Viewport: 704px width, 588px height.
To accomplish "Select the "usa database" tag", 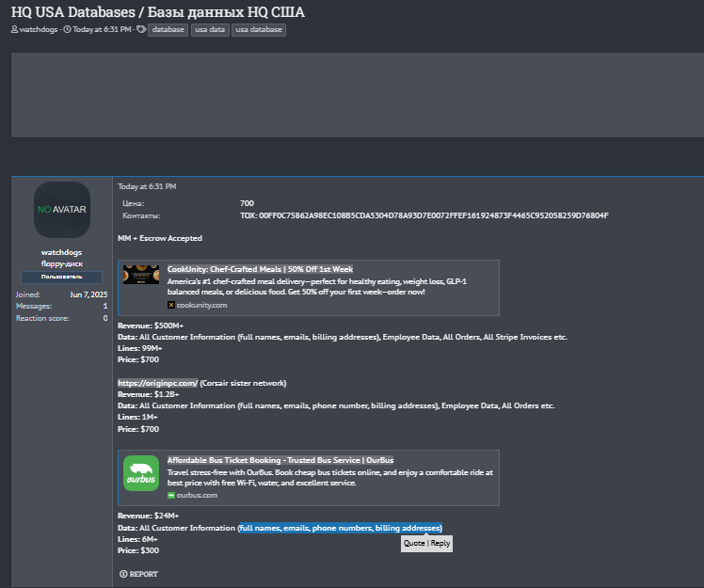I will tap(258, 30).
